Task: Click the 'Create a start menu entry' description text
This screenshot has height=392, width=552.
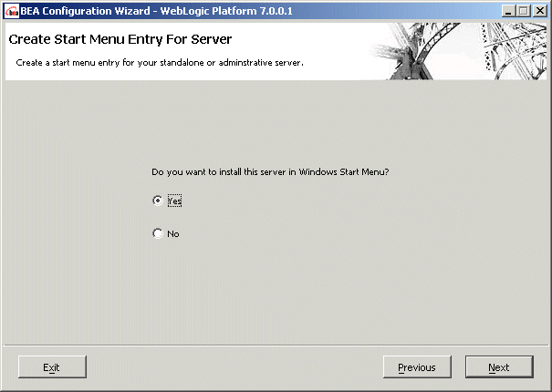Action: click(x=160, y=63)
